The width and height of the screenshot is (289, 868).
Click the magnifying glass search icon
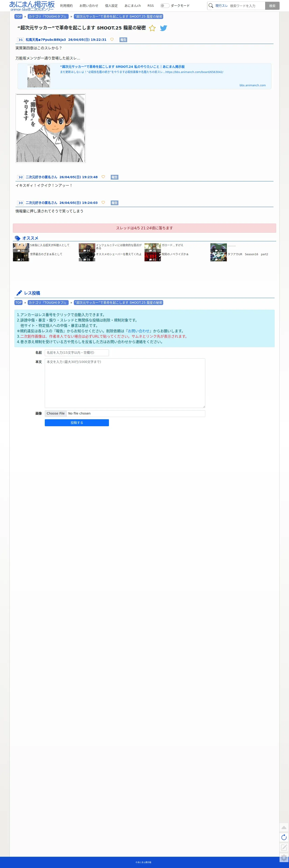coord(211,6)
